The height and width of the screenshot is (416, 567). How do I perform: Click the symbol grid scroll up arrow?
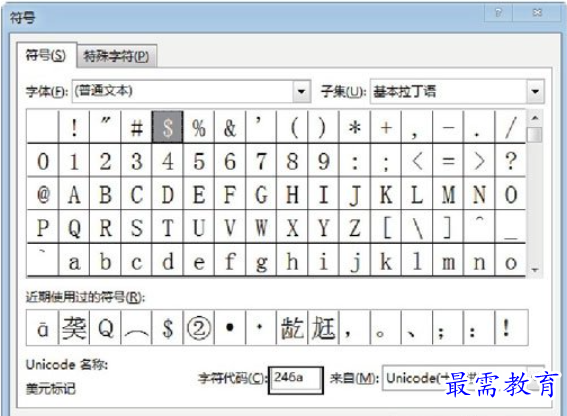[535, 118]
